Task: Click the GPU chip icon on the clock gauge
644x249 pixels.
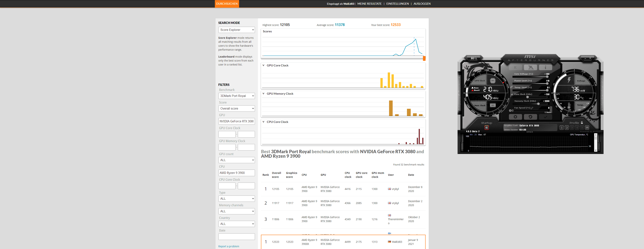Action: click(x=493, y=81)
